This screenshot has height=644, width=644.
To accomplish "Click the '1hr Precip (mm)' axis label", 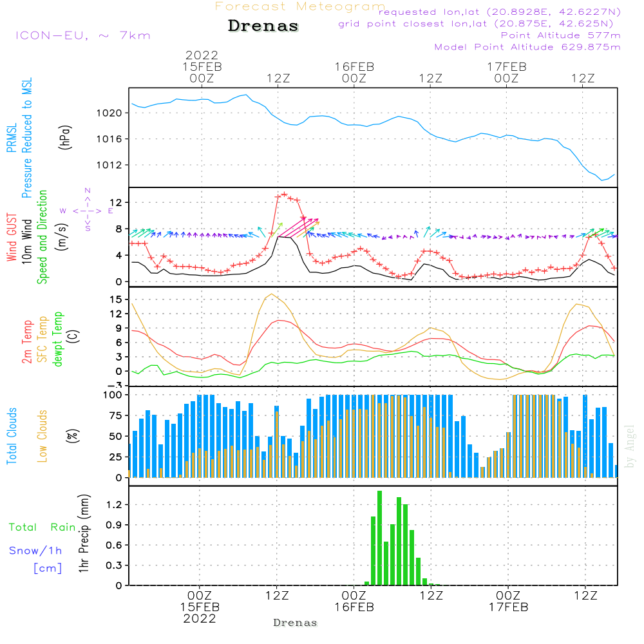I will point(84,533).
